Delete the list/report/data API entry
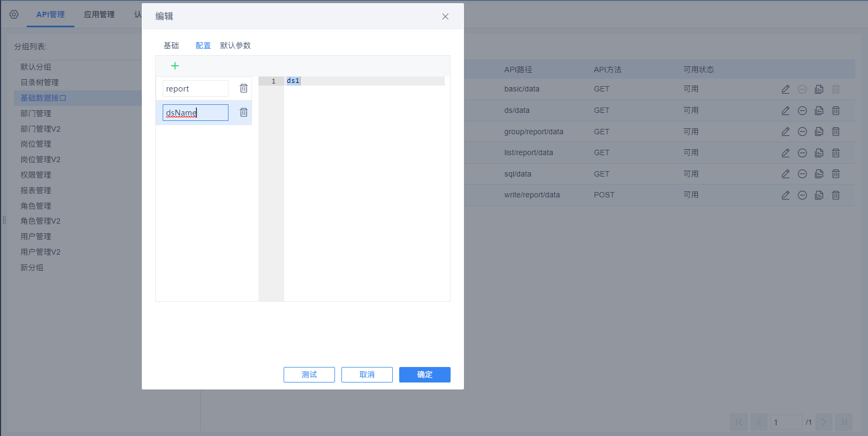The height and width of the screenshot is (436, 868). pos(836,153)
